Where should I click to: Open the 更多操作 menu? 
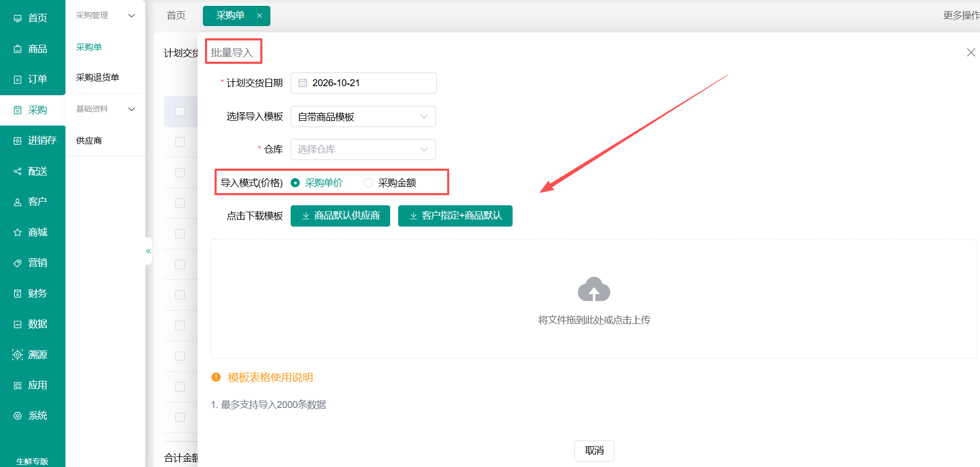coord(961,15)
